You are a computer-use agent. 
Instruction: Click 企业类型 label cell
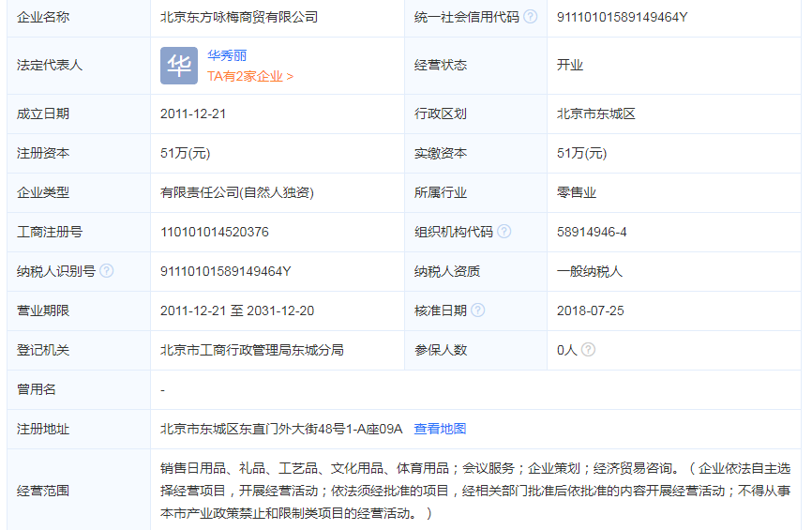[79, 192]
